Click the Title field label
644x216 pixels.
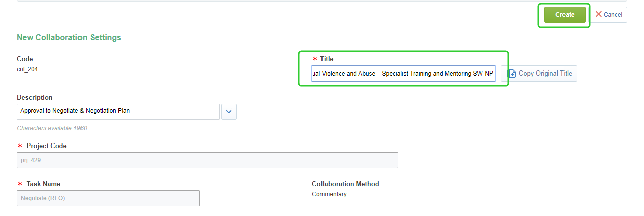point(327,59)
